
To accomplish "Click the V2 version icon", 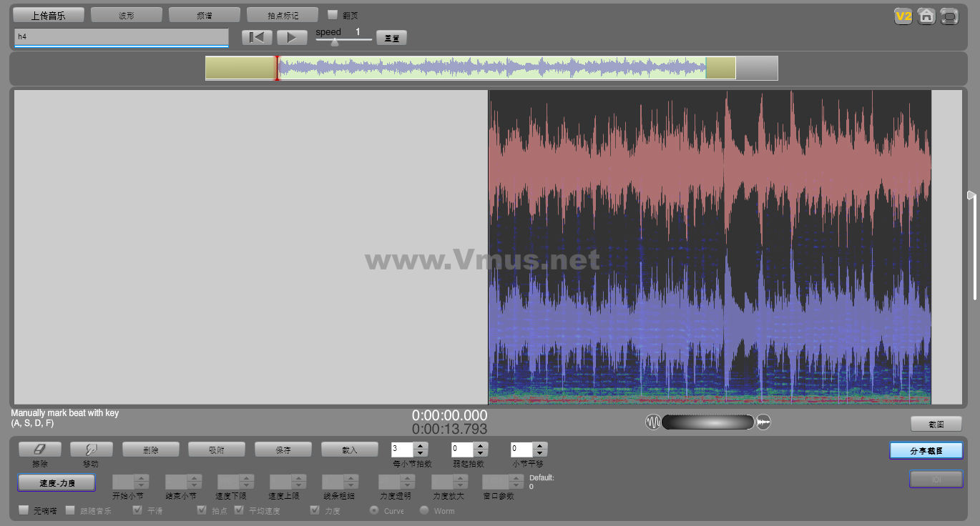I will (903, 16).
